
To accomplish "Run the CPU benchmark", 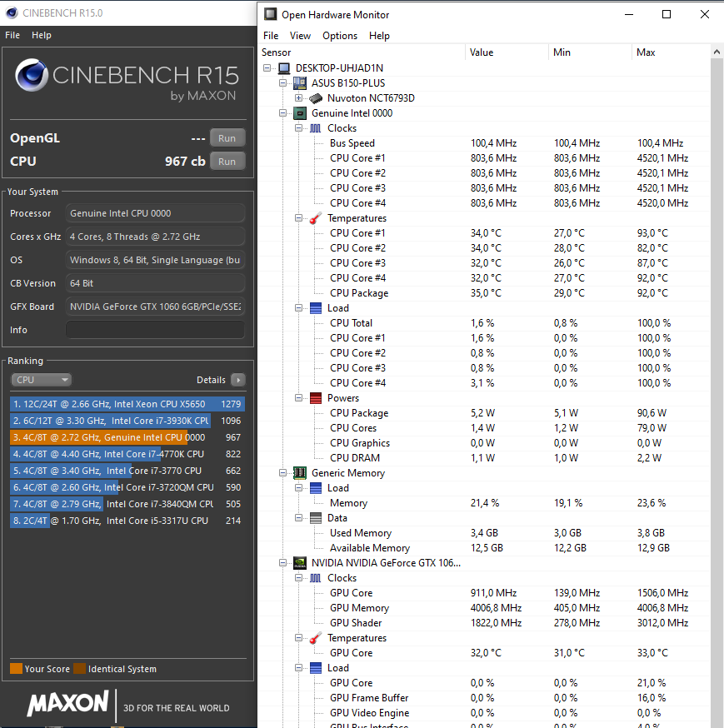I will pos(227,162).
